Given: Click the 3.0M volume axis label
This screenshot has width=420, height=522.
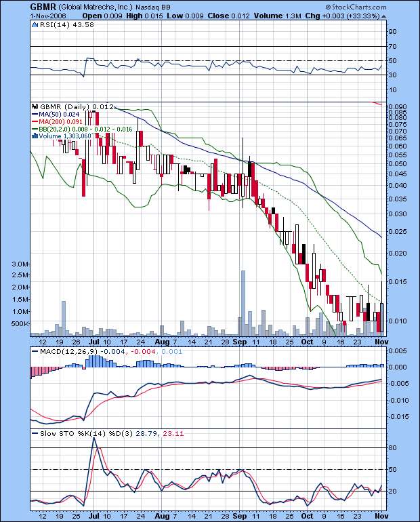Looking at the screenshot, I should point(20,264).
